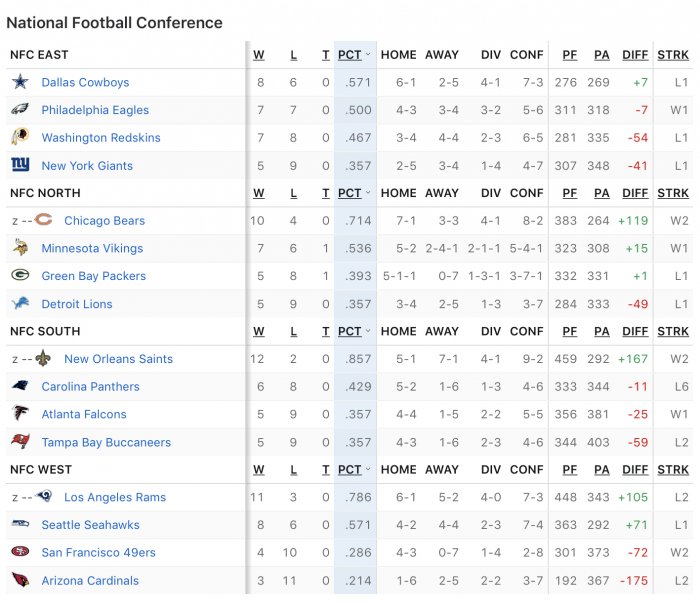Click the National Football Conference heading
This screenshot has width=700, height=603.
(x=114, y=23)
